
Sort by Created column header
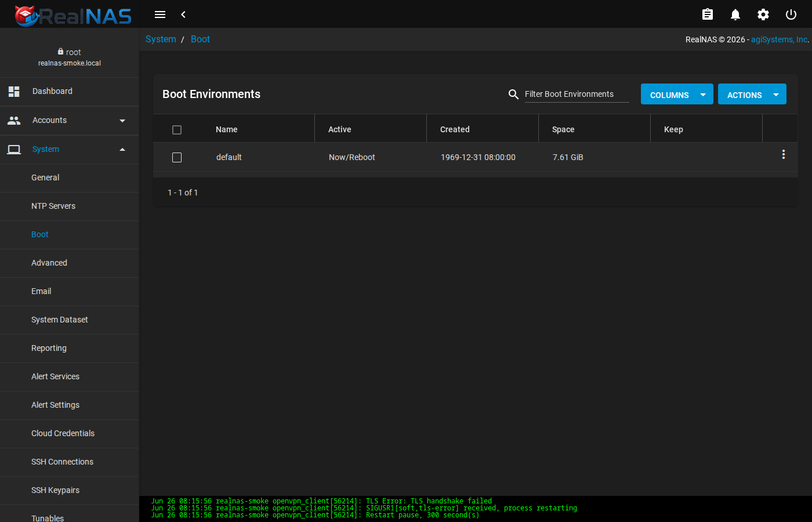(455, 129)
